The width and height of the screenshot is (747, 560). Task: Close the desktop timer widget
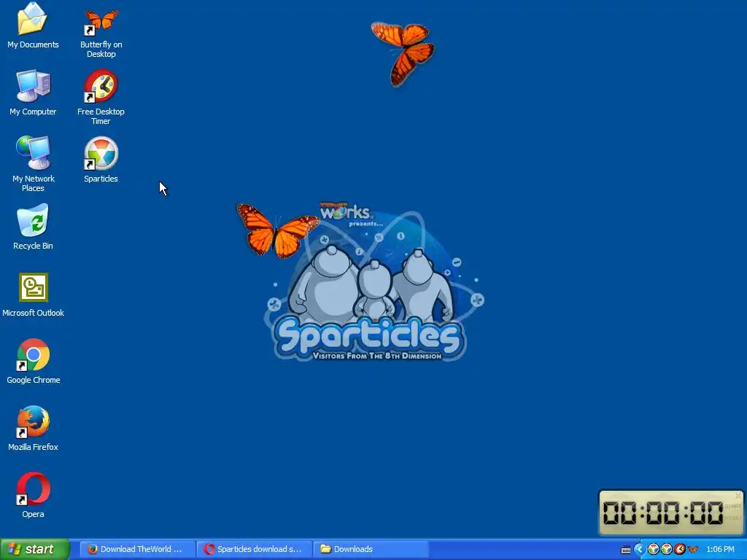[738, 496]
